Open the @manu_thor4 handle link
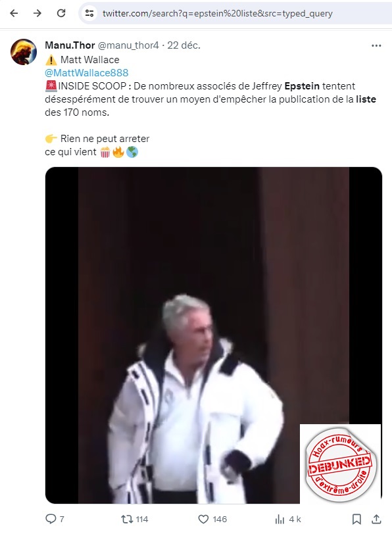This screenshot has width=392, height=534. [x=128, y=45]
